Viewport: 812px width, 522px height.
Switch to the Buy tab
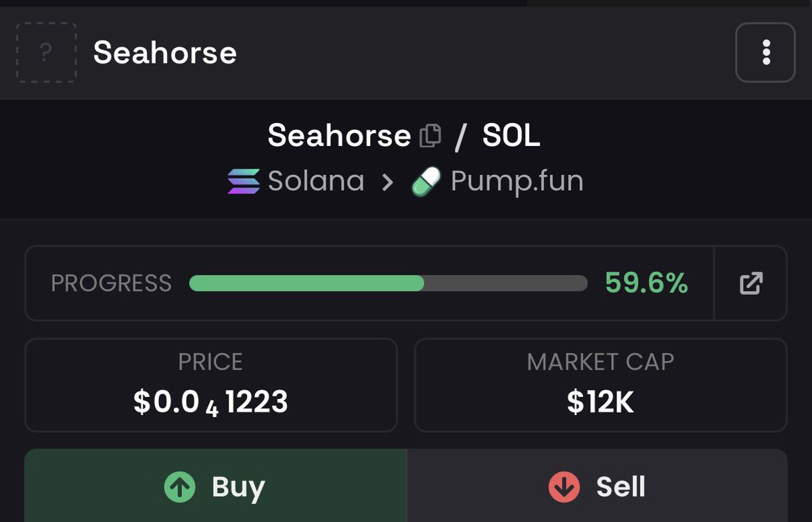215,485
